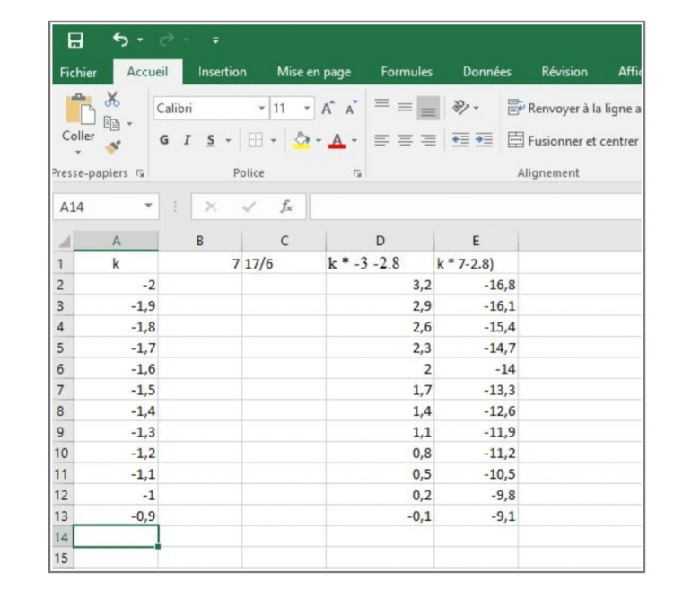The width and height of the screenshot is (700, 591).
Task: Click the Cut scissors icon
Action: tap(113, 99)
